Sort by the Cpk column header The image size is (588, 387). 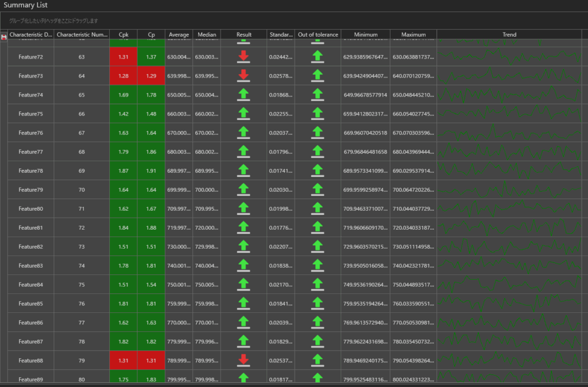point(123,34)
